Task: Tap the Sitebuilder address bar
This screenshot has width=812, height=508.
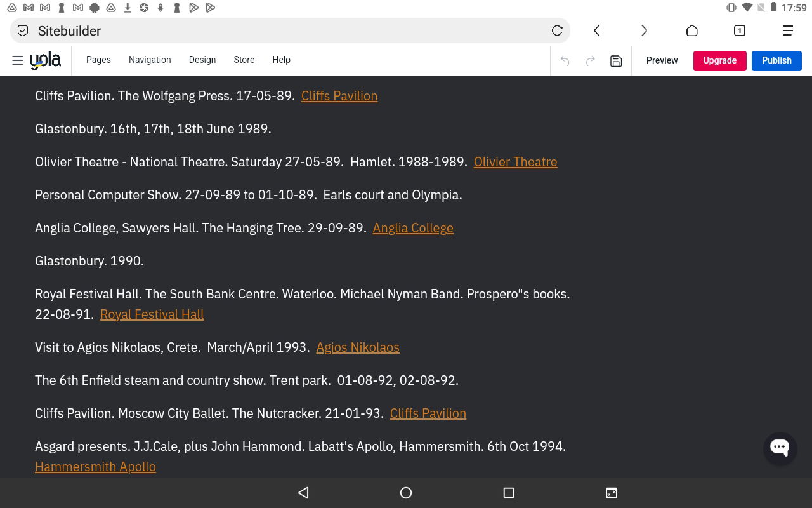Action: (290, 30)
